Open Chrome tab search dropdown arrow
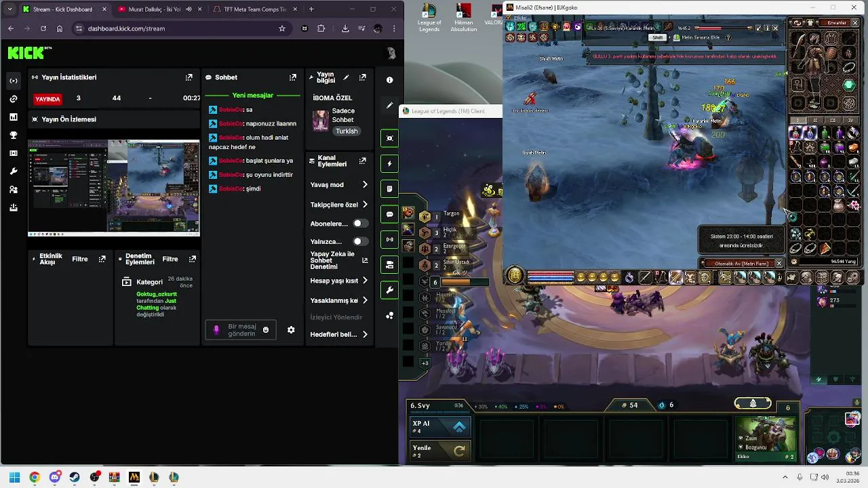868x488 pixels. (9, 9)
